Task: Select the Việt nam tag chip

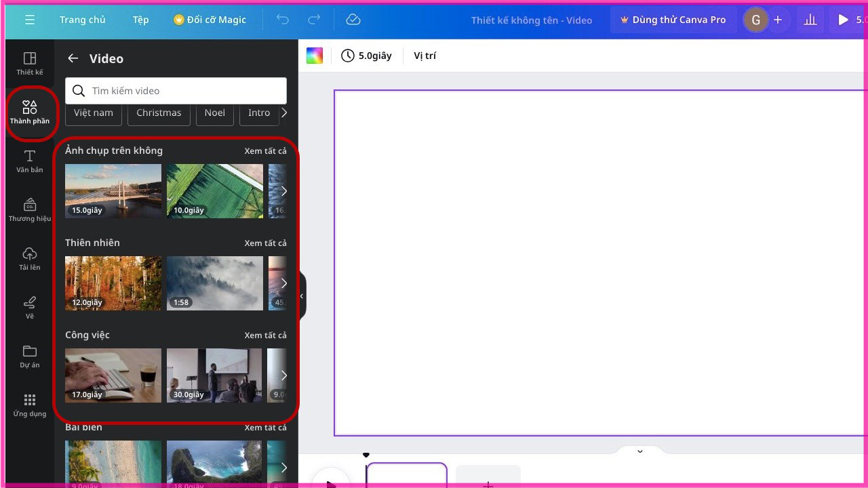Action: click(x=94, y=113)
